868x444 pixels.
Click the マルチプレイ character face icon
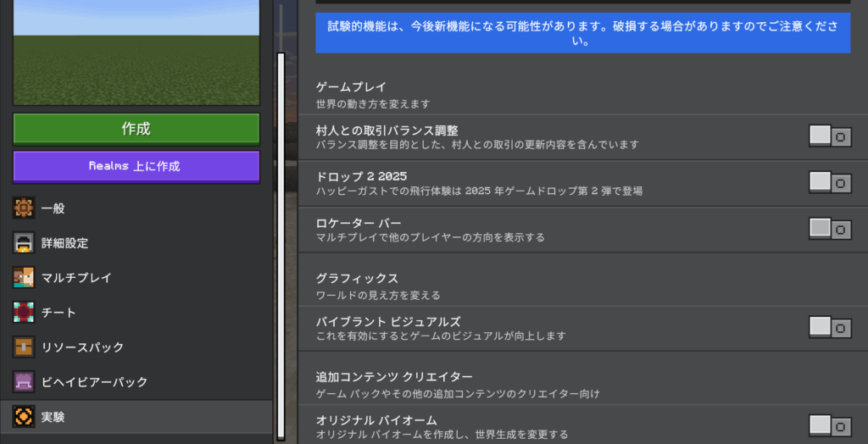click(24, 277)
